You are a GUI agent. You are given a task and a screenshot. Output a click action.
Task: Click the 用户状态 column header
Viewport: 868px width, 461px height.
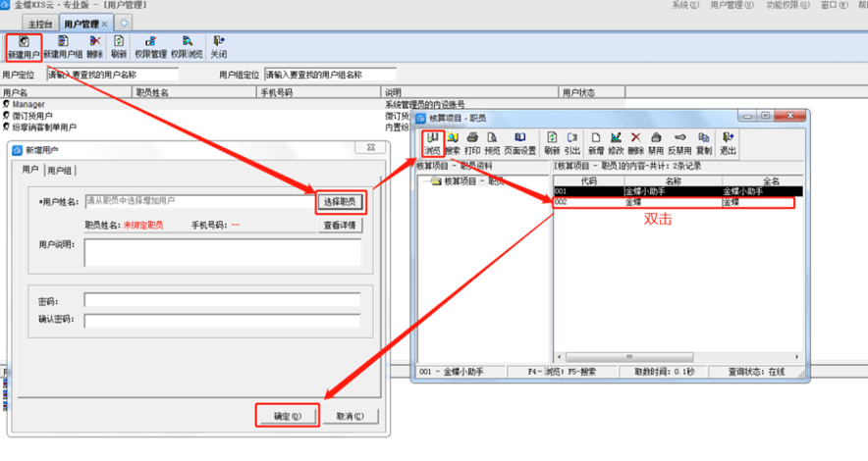pos(592,92)
